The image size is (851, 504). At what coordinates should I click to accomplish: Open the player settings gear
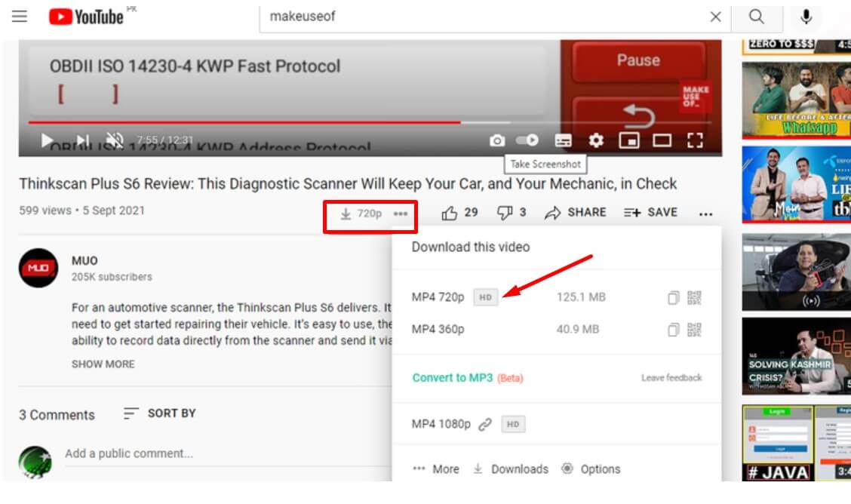click(596, 141)
